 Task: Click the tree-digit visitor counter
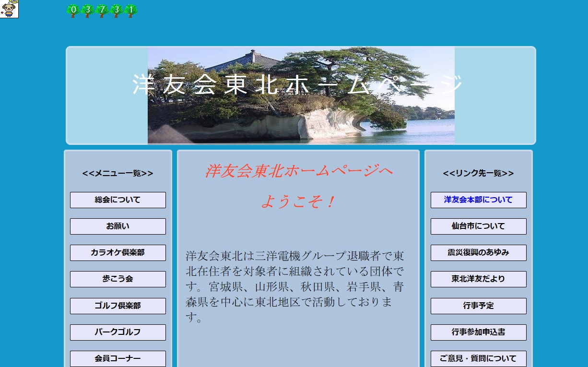pos(102,10)
